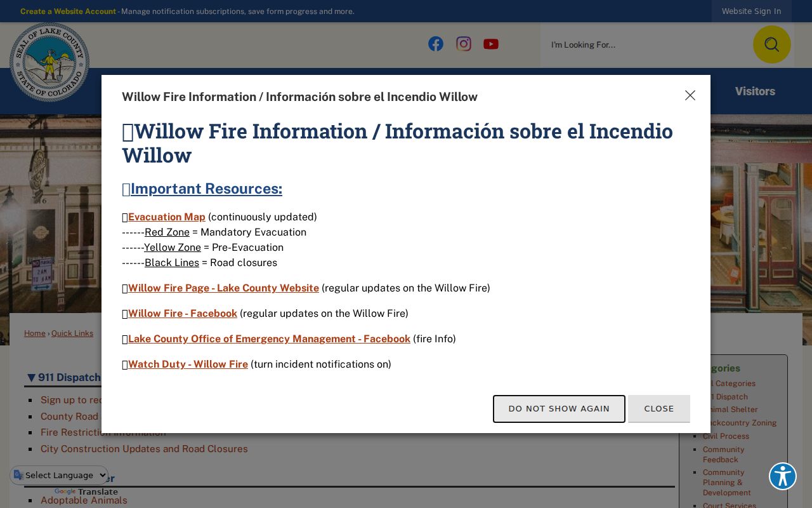Open the accessibility options icon
Screen dimensions: 812x508
pyautogui.click(x=783, y=476)
